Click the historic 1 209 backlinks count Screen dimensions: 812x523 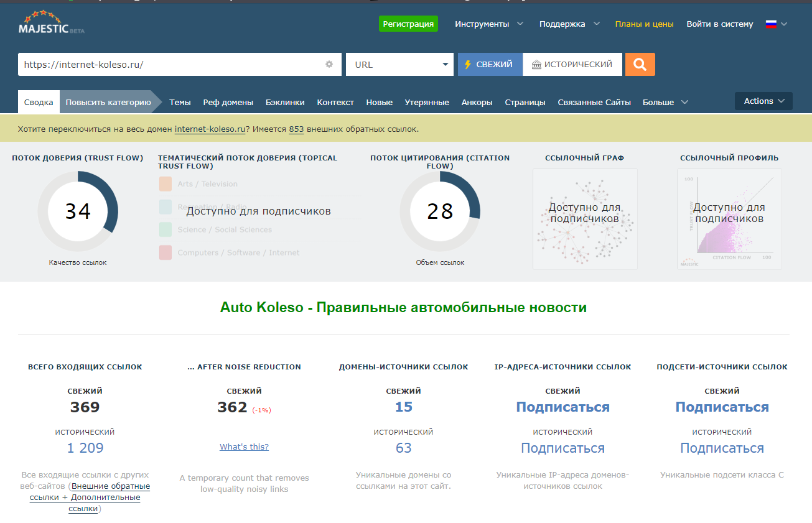point(85,448)
